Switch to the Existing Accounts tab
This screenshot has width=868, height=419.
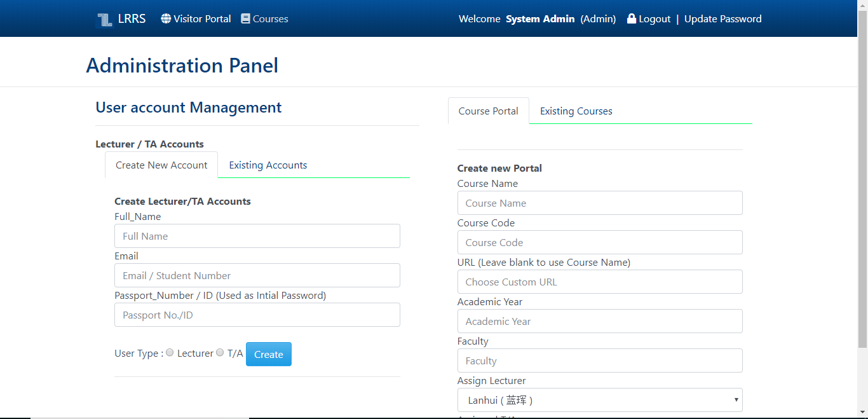click(268, 165)
